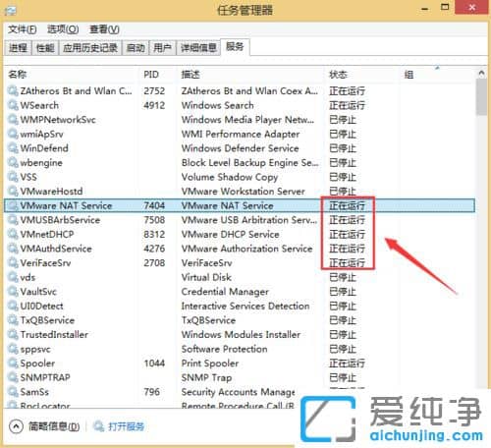Click the icon beside TxQBService name
The width and height of the screenshot is (491, 448).
[x=13, y=320]
